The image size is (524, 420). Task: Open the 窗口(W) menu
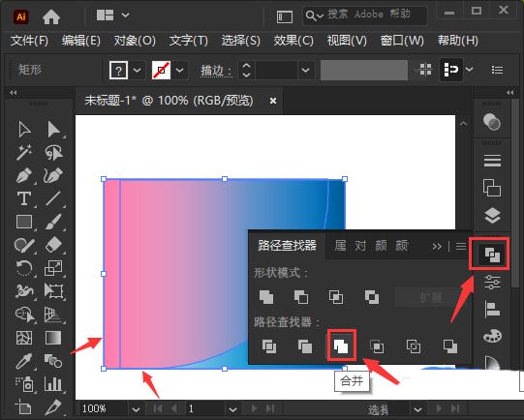[x=402, y=41]
